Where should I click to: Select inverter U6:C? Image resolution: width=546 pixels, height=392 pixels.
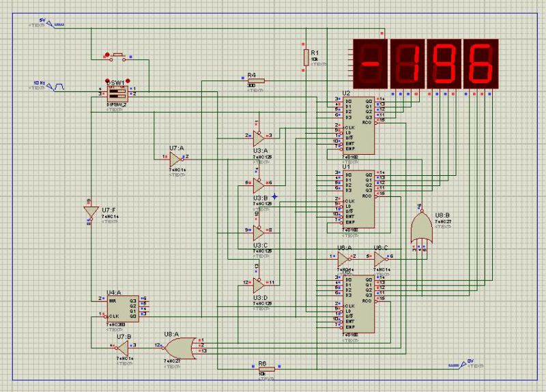(x=380, y=259)
